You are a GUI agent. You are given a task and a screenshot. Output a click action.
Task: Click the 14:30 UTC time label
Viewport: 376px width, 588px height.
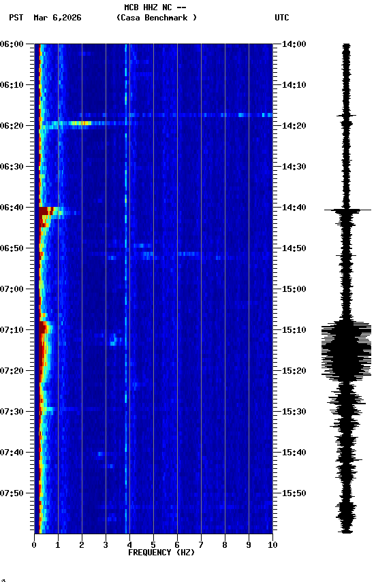pos(294,167)
